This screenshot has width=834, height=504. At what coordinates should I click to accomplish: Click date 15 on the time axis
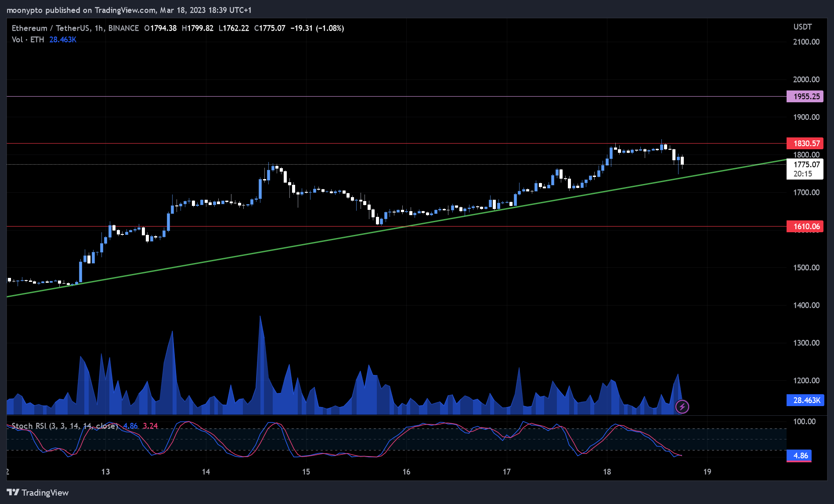pyautogui.click(x=306, y=472)
